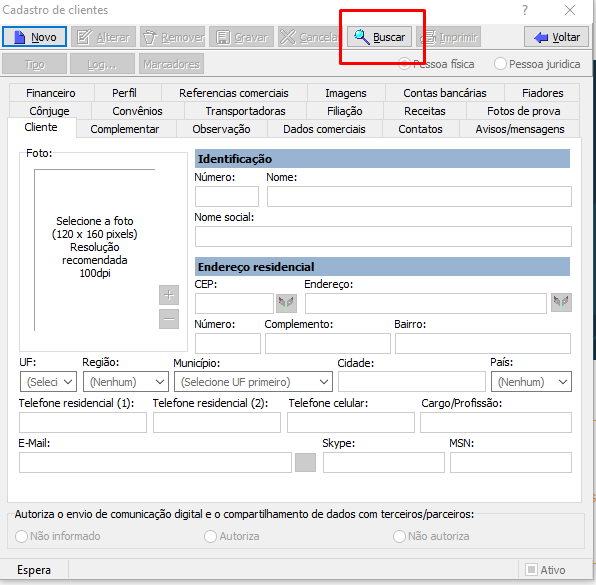Image resolution: width=596 pixels, height=585 pixels.
Task: Click the Imprimir button
Action: tap(449, 37)
